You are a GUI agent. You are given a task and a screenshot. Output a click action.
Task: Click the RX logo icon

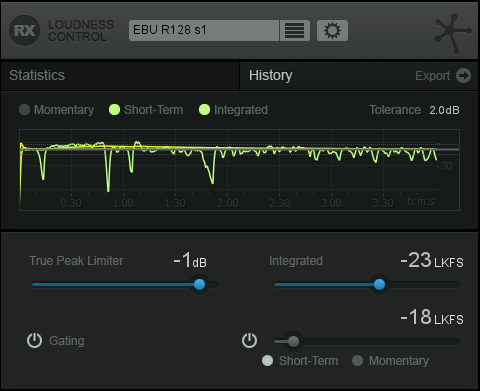[25, 31]
